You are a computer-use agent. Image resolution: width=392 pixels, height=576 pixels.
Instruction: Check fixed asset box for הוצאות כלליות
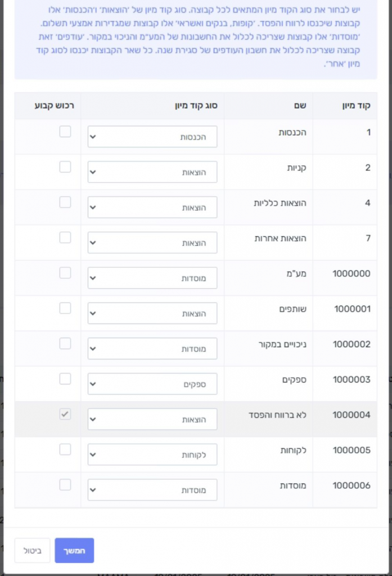click(x=65, y=202)
